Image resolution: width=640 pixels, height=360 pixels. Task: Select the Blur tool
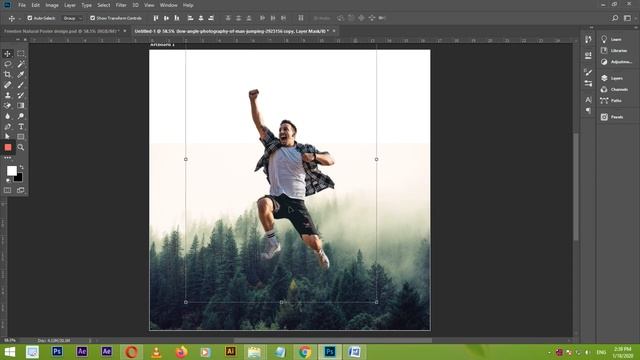pyautogui.click(x=7, y=116)
